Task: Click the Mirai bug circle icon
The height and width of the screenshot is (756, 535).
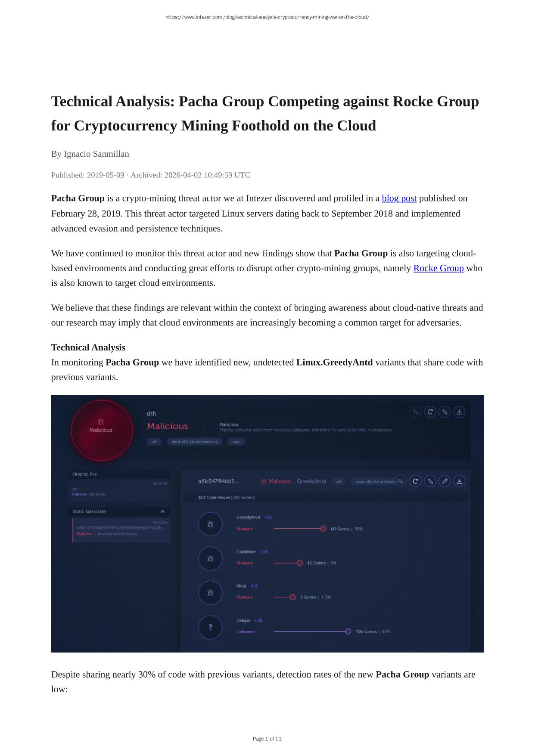Action: tap(210, 593)
